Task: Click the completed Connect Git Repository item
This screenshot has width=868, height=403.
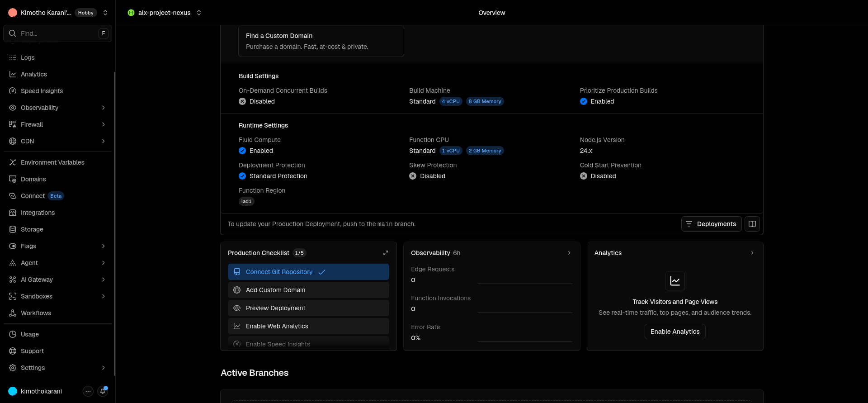Action: pos(308,272)
